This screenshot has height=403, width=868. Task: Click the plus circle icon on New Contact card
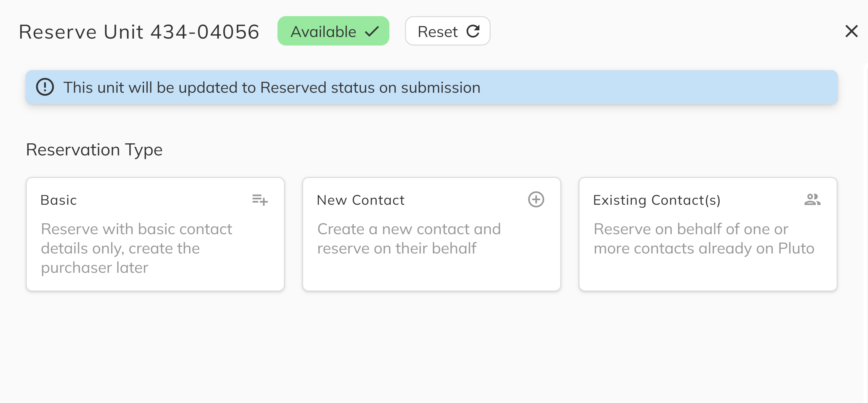(536, 200)
